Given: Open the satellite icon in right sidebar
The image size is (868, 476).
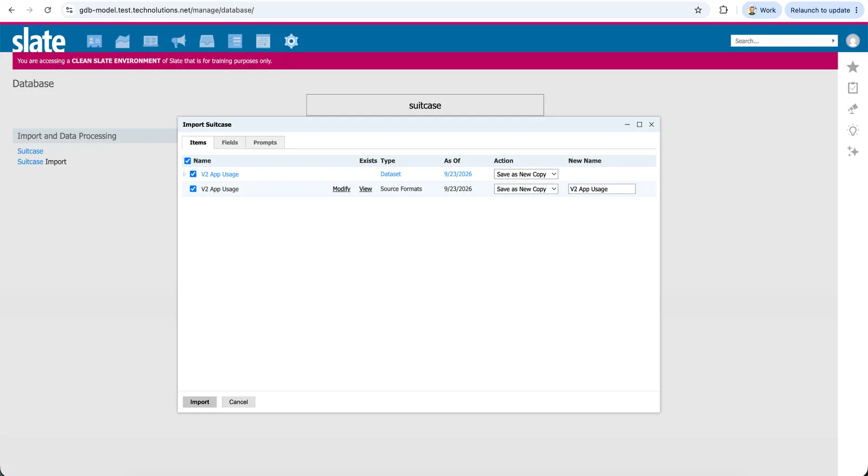Looking at the screenshot, I should (x=853, y=109).
